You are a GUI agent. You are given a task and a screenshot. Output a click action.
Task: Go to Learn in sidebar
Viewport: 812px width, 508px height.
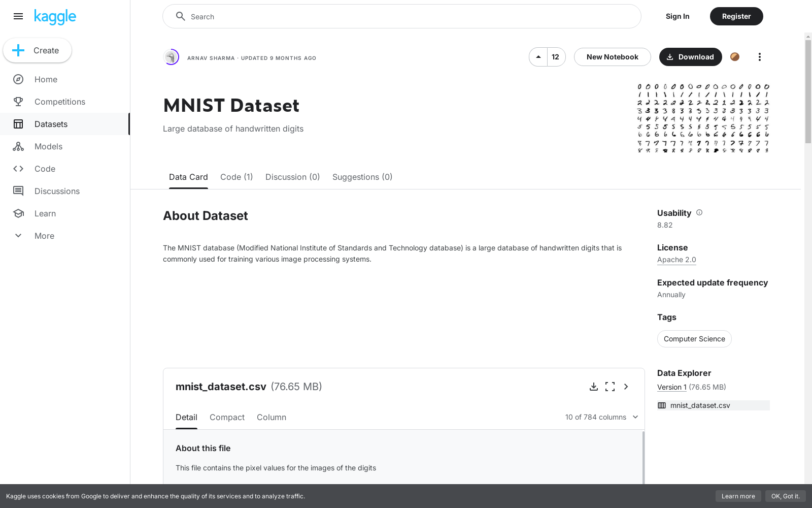pos(65,213)
